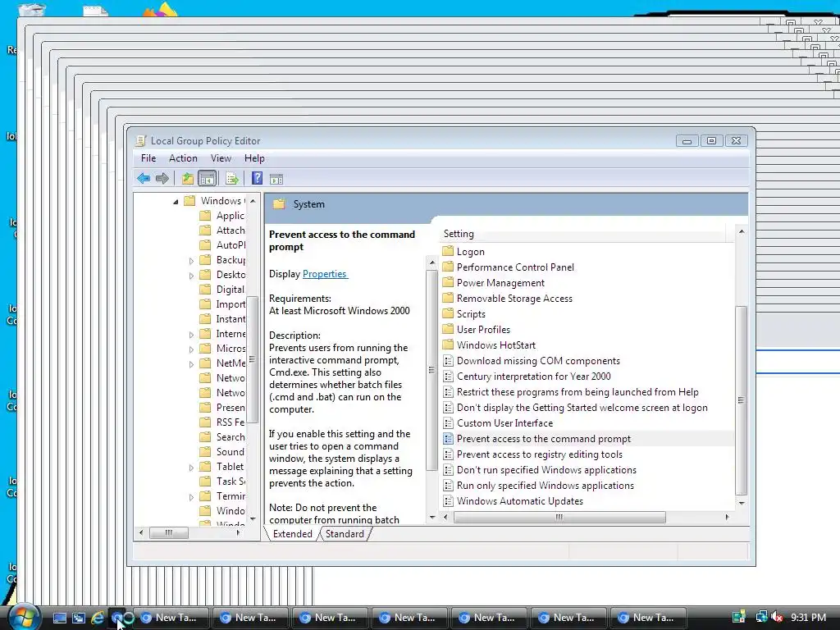Select the Search folder in tree
Image resolution: width=840 pixels, height=630 pixels.
222,437
